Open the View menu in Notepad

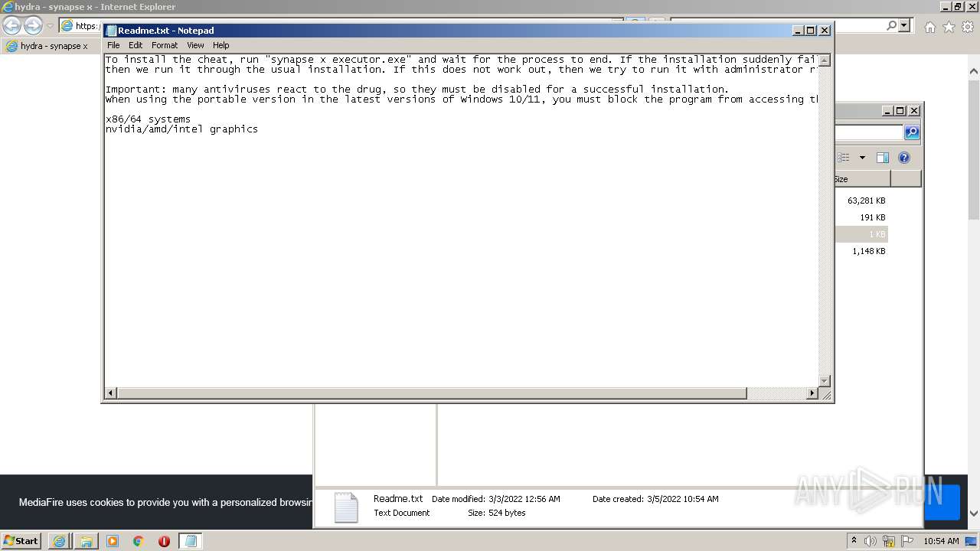click(x=195, y=45)
